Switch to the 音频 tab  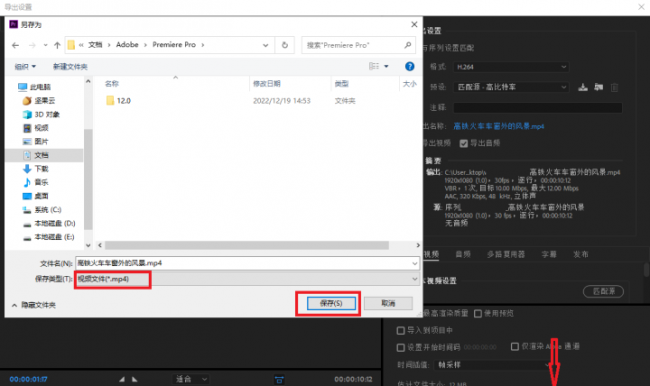463,254
